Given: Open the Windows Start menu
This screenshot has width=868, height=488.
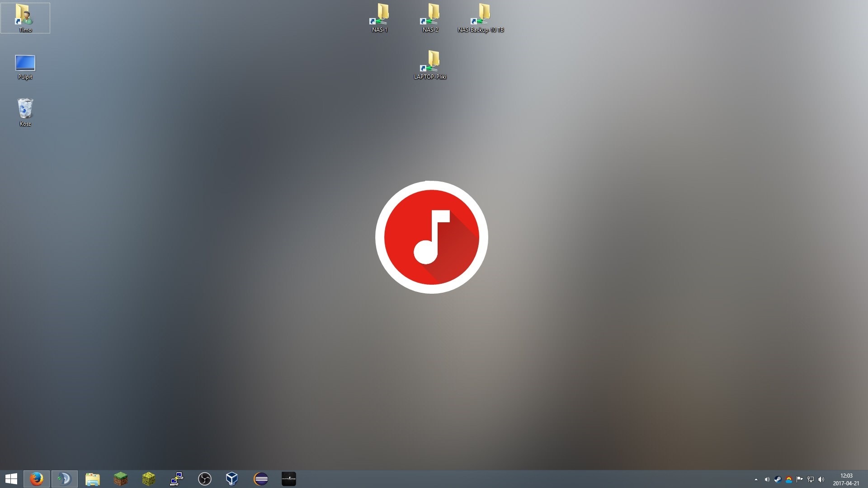Looking at the screenshot, I should tap(11, 479).
